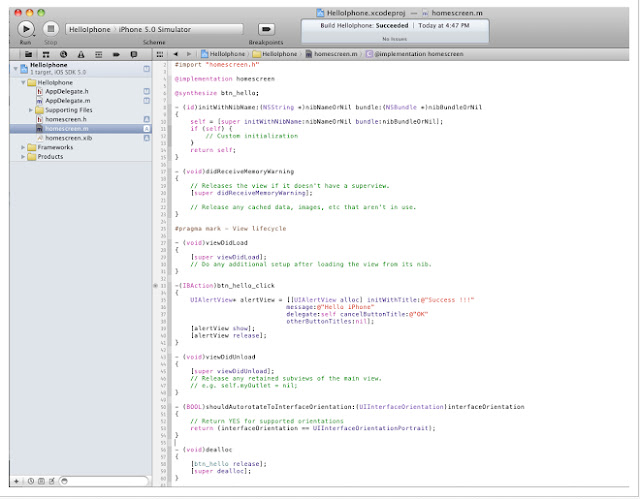Select the Products folder label
Viewport: 640px width, 499px height.
50,157
